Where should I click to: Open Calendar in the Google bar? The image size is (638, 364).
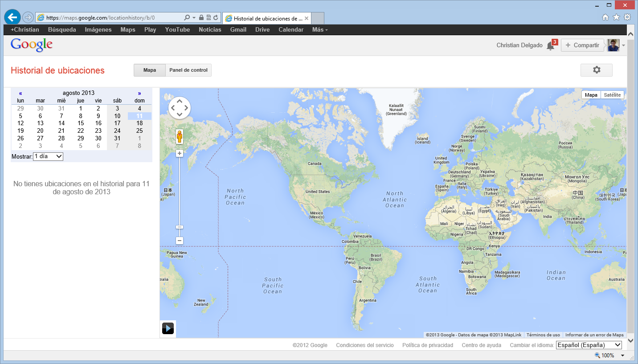(x=291, y=30)
